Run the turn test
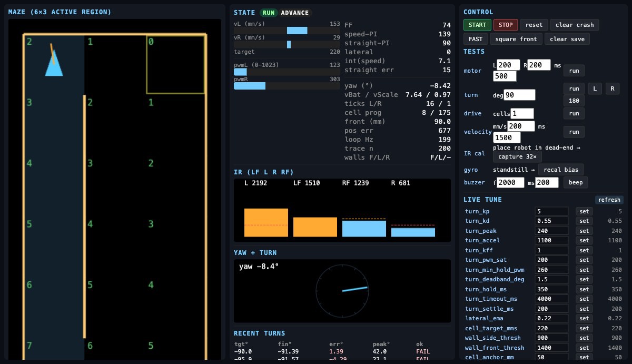The height and width of the screenshot is (364, 632). tap(574, 88)
